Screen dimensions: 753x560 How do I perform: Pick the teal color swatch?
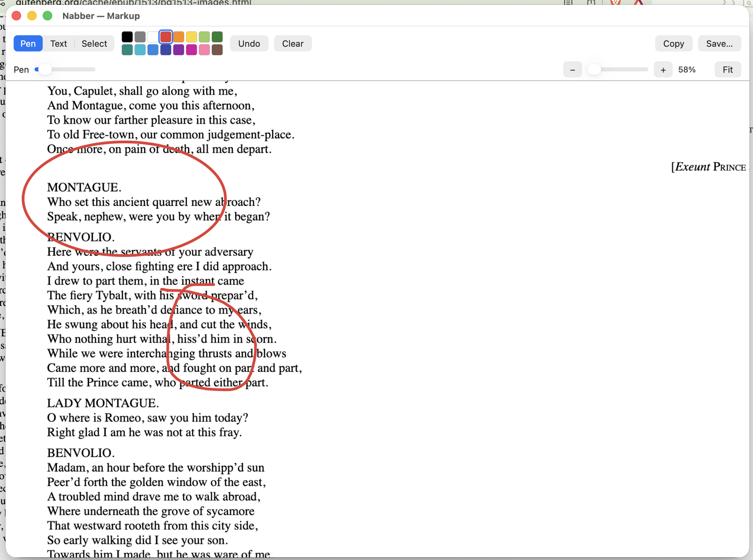(127, 50)
